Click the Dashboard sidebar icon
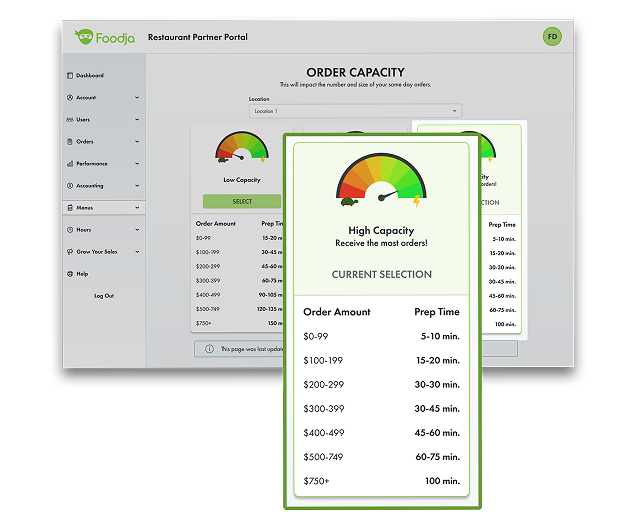Viewport: 642px width, 529px height. [70, 75]
